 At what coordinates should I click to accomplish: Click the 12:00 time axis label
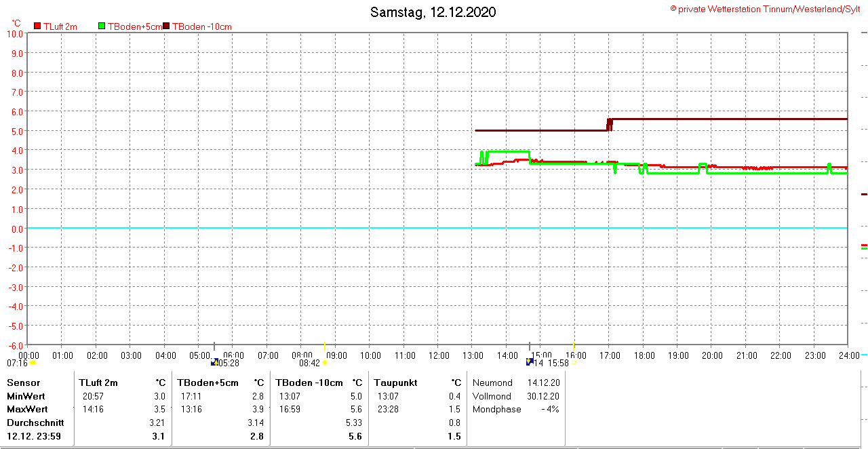pyautogui.click(x=439, y=355)
